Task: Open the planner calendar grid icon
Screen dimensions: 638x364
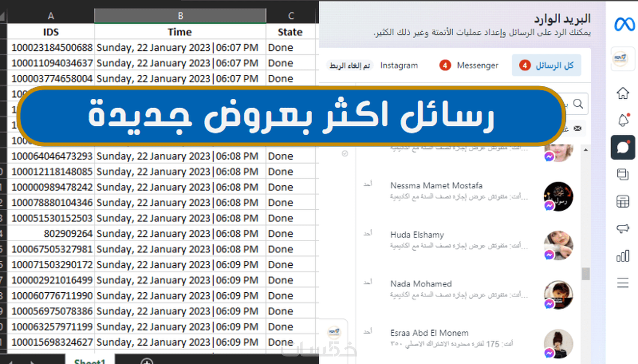Action: tap(623, 202)
